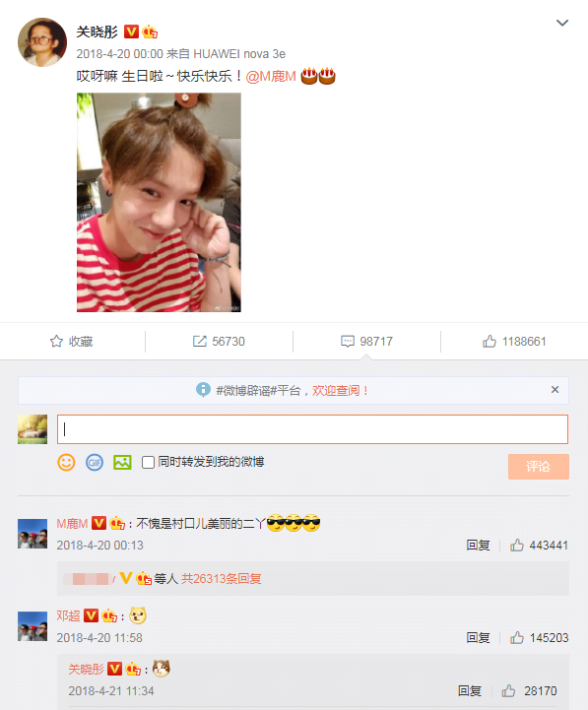Toggle 同时转发到我的微博 checkbox
588x710 pixels.
coord(148,462)
